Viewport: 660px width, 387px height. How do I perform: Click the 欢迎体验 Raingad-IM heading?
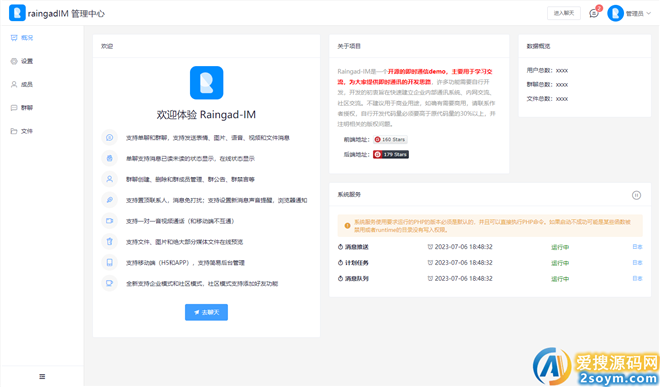[206, 115]
